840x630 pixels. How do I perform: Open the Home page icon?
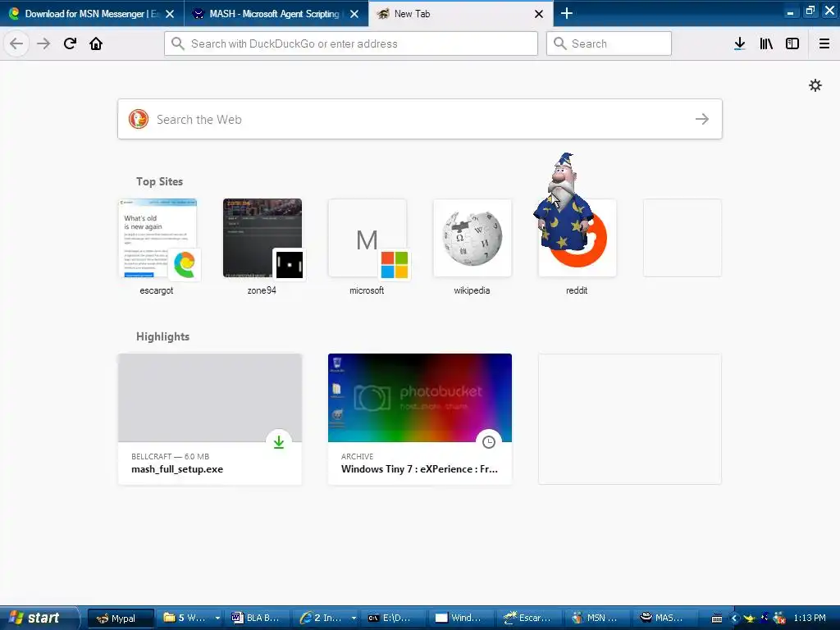tap(96, 43)
